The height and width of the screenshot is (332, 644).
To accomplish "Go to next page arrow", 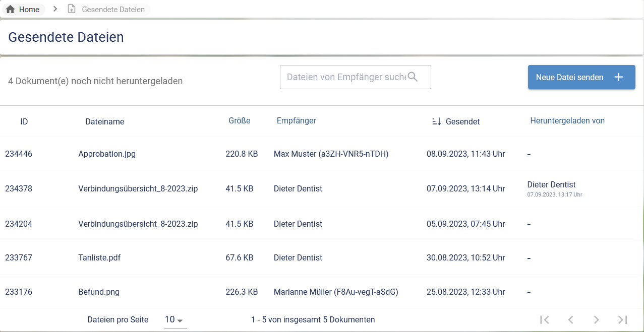I will [597, 320].
